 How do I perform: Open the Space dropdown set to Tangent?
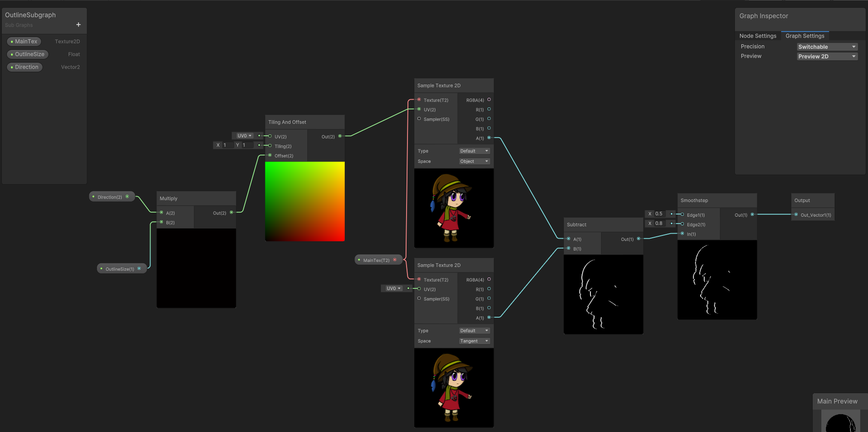[474, 341]
